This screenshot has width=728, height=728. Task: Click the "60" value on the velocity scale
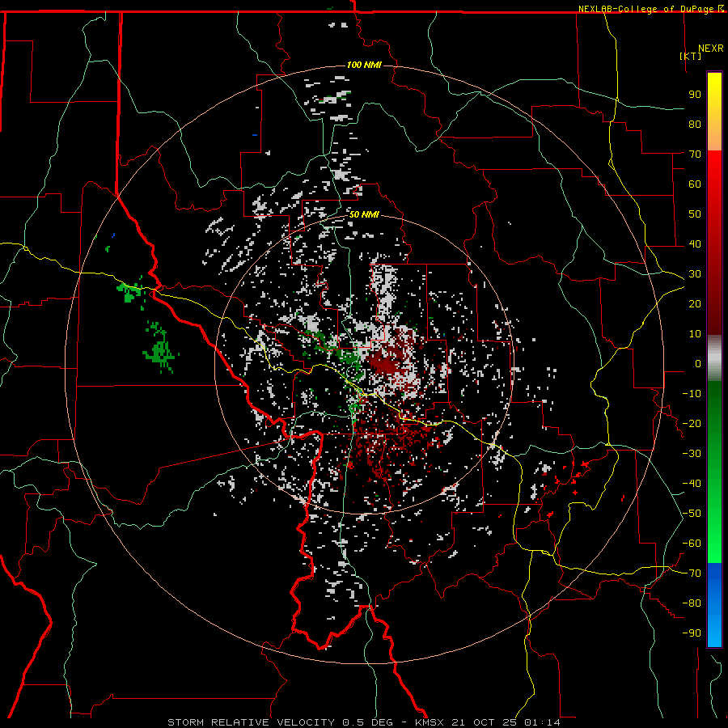[x=695, y=184]
